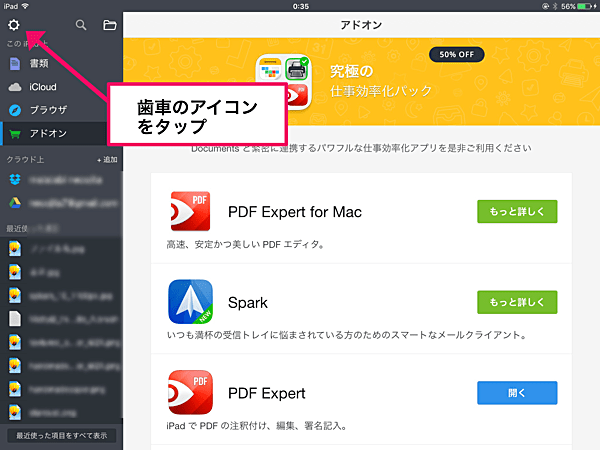Tap the 0:35 clock in status bar
The height and width of the screenshot is (450, 600).
click(x=301, y=6)
